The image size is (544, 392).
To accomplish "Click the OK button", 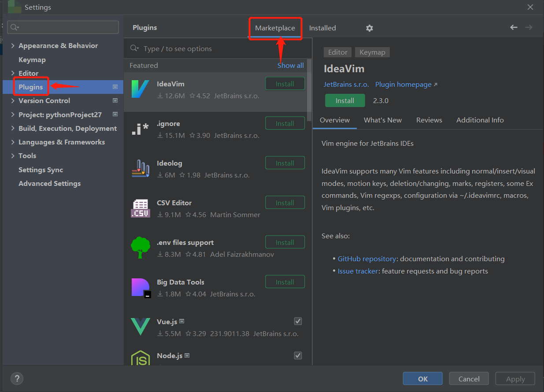I will [423, 379].
